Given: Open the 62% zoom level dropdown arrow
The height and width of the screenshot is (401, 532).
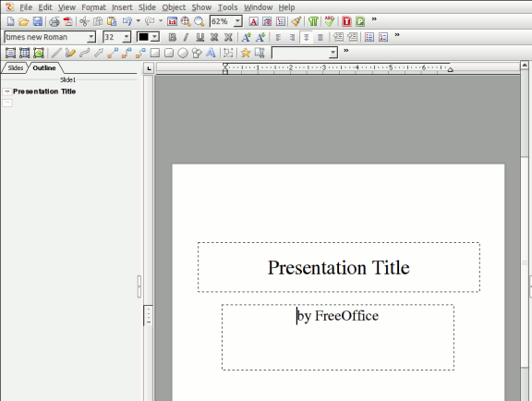Looking at the screenshot, I should tap(238, 21).
